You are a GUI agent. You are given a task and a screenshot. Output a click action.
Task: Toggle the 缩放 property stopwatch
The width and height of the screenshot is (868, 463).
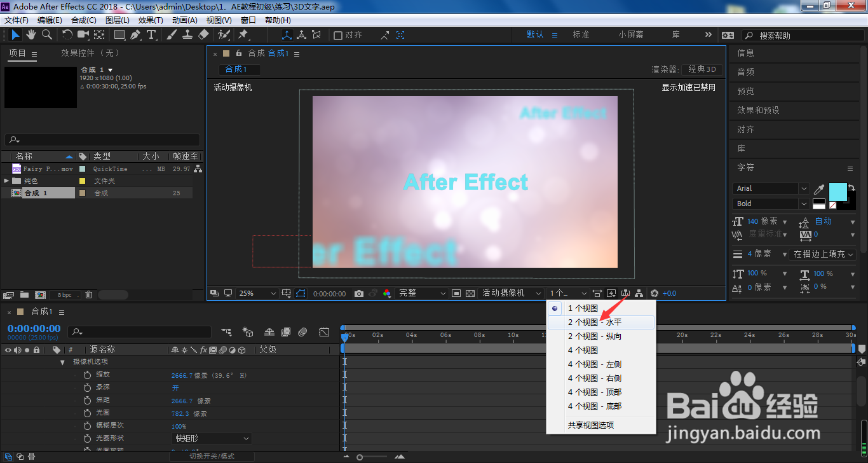(x=88, y=375)
